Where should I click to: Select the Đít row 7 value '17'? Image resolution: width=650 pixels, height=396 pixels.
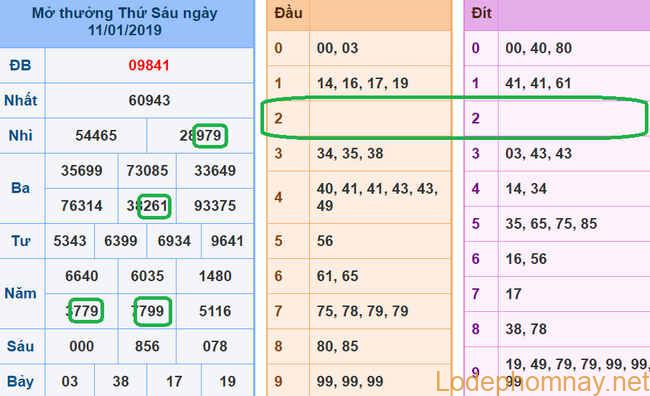514,294
